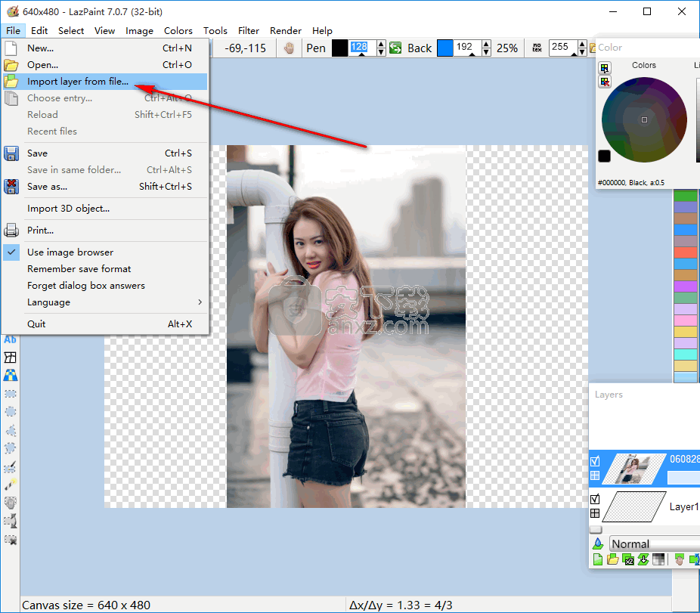Screen dimensions: 700x613
Task: Select the Text tool in left toolbar
Action: click(x=11, y=340)
